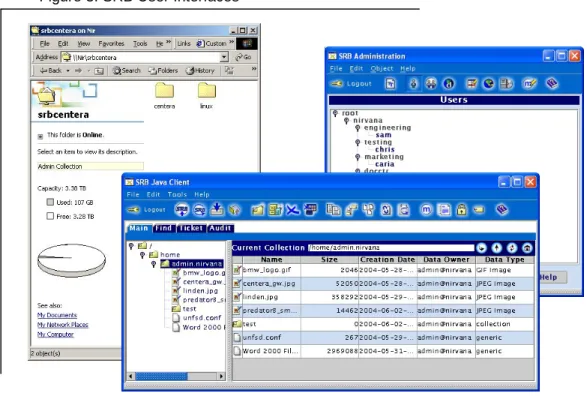This screenshot has height=396, width=587.
Task: Click the blue X delete icon in Java Client
Action: (293, 210)
